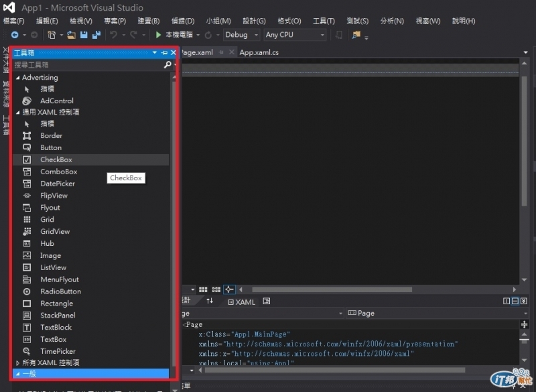Click the 搜尋工具箱 search field
Image resolution: width=536 pixels, height=392 pixels.
[88, 64]
